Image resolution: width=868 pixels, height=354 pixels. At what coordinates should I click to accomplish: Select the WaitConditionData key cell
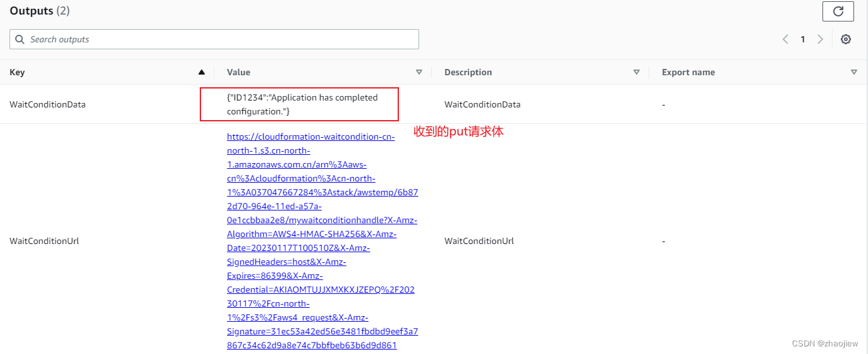tap(47, 104)
